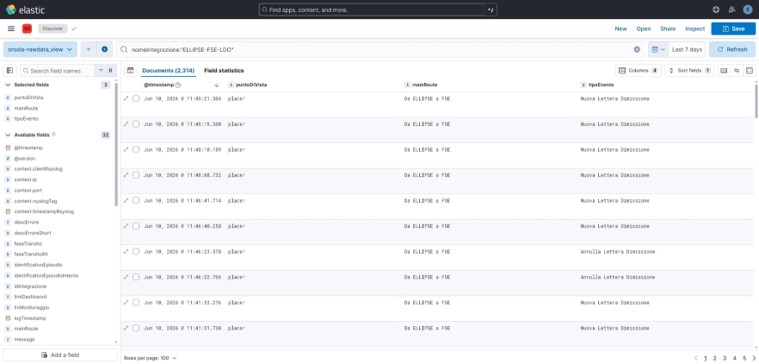Click the help menu icon in header
759x364 pixels.
coord(716,10)
